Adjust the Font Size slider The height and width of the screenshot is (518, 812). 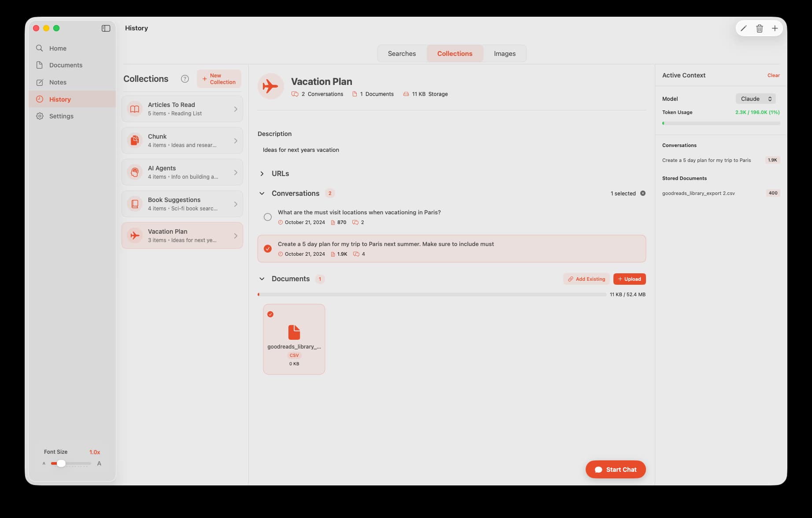point(61,463)
